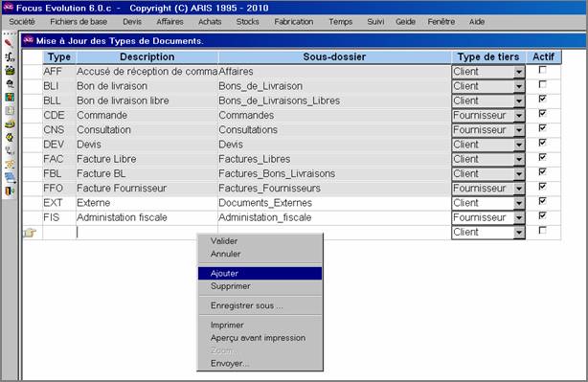588x382 pixels.
Task: Click the Actif column header
Action: (x=543, y=57)
